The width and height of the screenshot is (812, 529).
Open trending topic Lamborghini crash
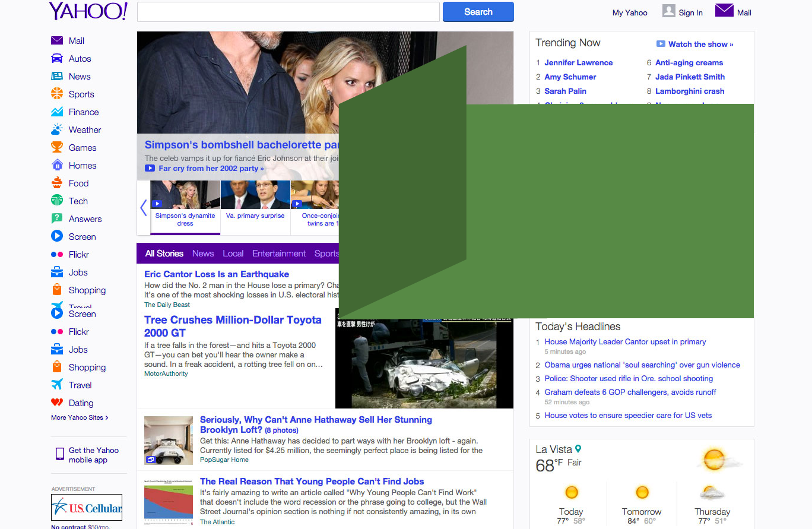coord(690,91)
